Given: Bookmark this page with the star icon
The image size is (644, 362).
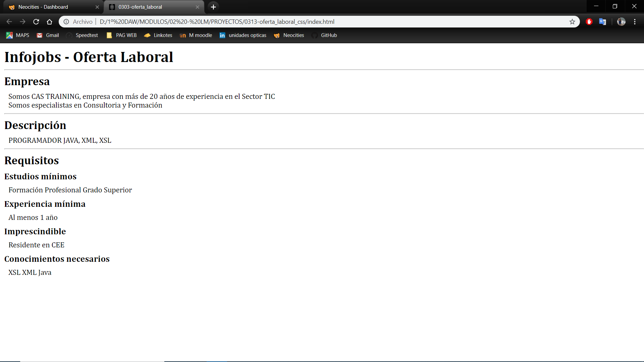Looking at the screenshot, I should (x=572, y=22).
